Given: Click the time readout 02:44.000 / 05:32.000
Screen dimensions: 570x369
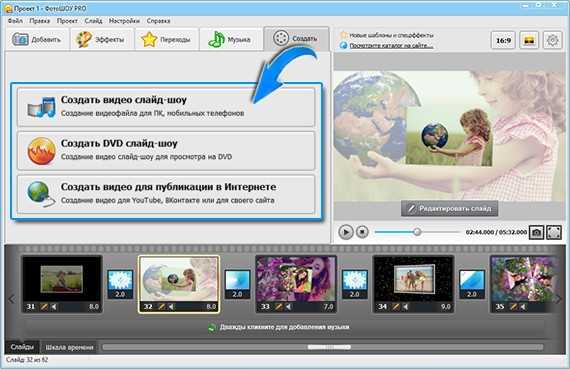Looking at the screenshot, I should point(496,232).
